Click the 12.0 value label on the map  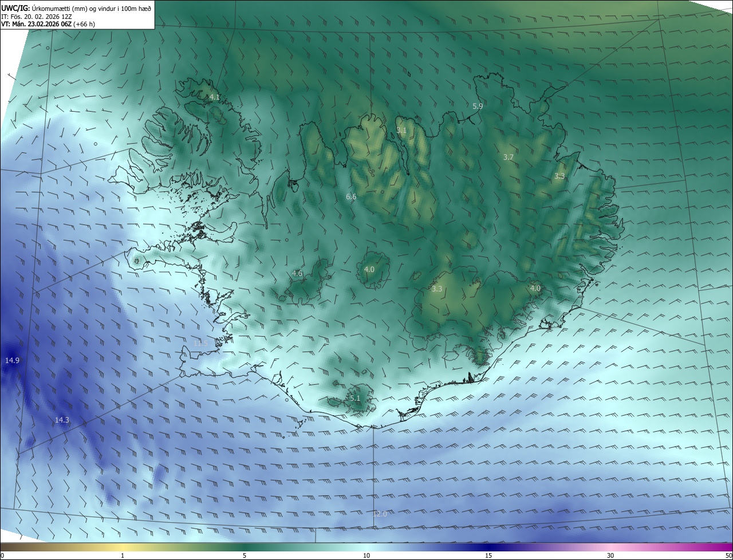coord(380,514)
